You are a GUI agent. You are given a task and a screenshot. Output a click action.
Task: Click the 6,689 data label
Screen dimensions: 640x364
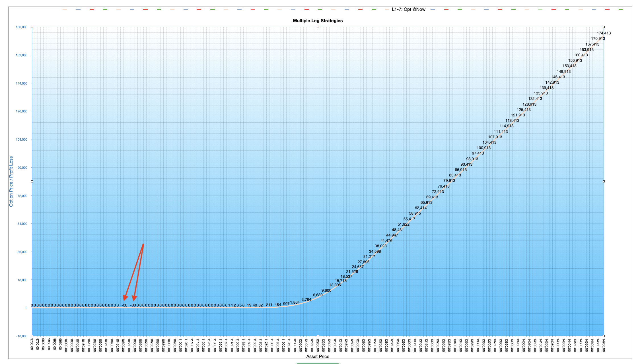click(x=318, y=295)
